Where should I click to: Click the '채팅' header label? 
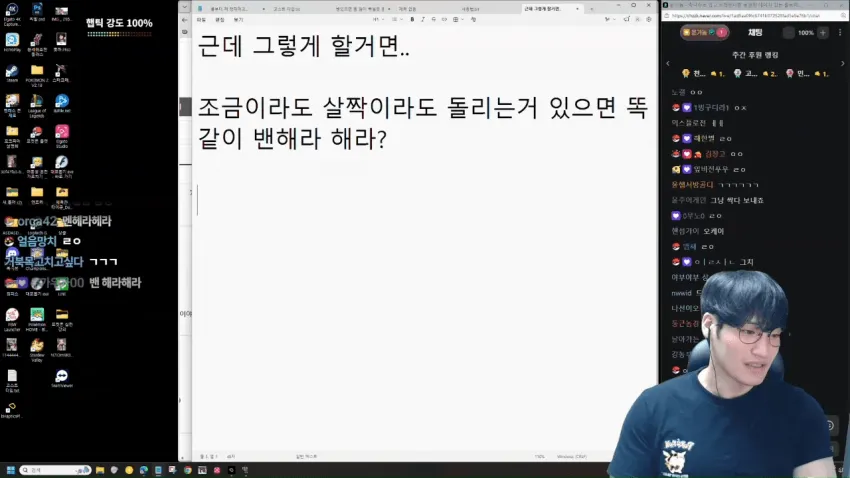click(755, 33)
